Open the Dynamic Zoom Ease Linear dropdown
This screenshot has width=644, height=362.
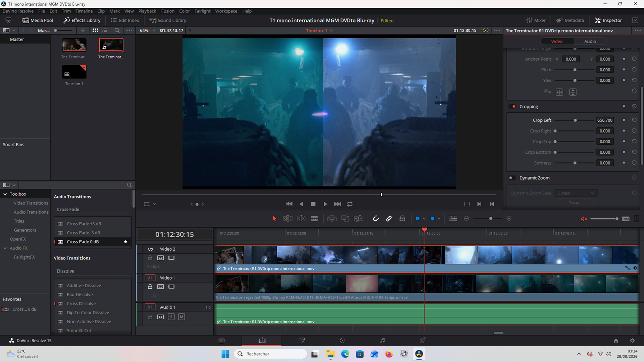pyautogui.click(x=576, y=193)
